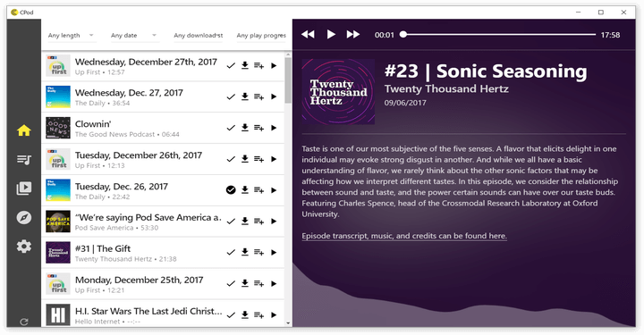The height and width of the screenshot is (335, 644).
Task: Select the "We're saying Pod Save America" title
Action: 148,217
